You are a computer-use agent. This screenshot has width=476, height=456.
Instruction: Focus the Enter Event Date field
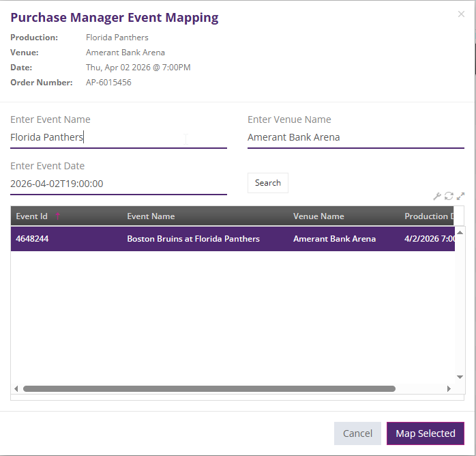coord(119,184)
